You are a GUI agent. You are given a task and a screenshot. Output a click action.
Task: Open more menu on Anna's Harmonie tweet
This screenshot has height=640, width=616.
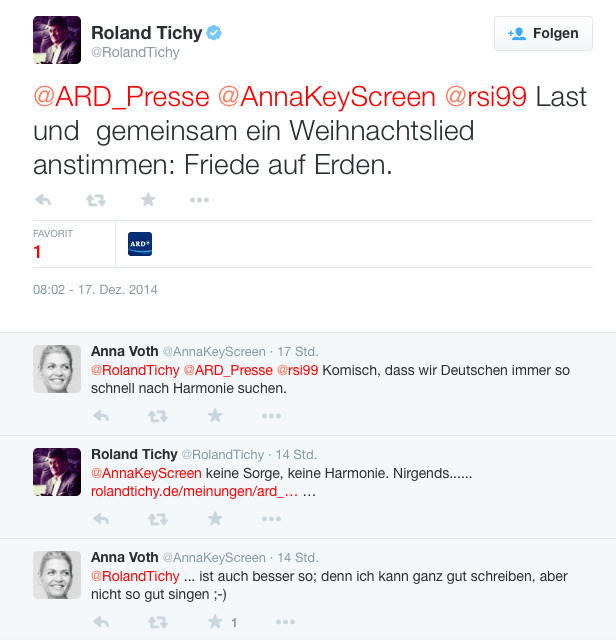(x=271, y=416)
